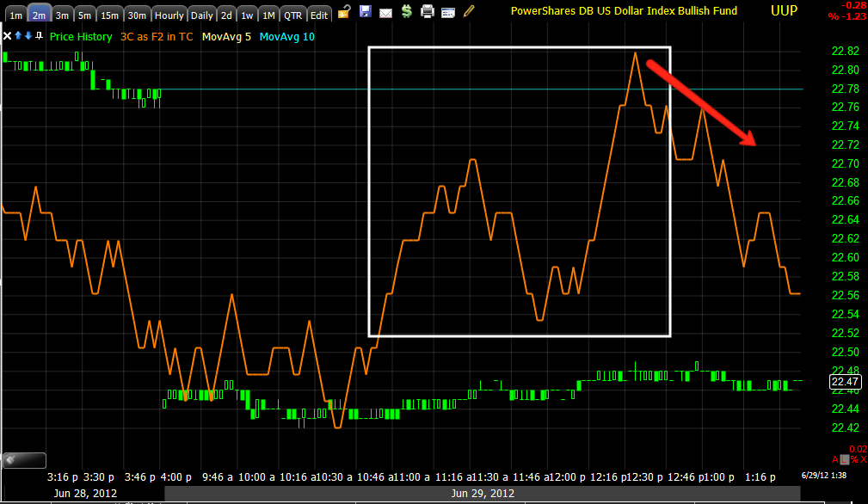This screenshot has width=868, height=504.
Task: Click the MovAvg 5 indicator label
Action: [226, 36]
